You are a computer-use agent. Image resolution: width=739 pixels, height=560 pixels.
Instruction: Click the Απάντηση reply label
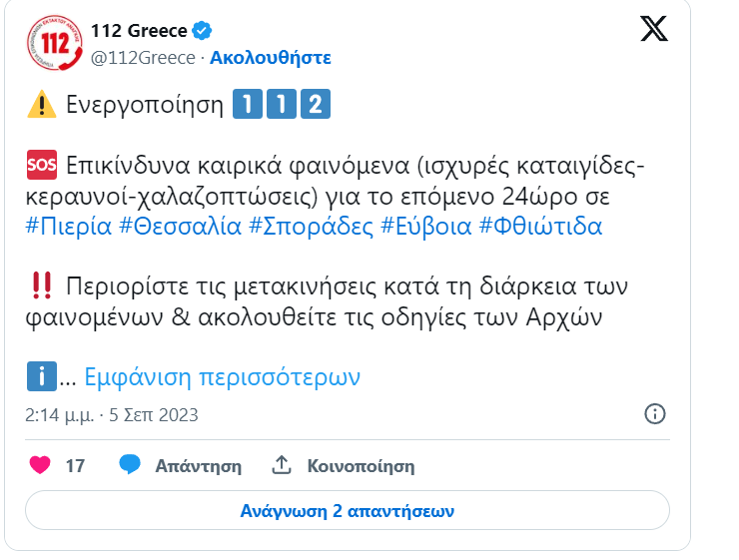click(199, 466)
